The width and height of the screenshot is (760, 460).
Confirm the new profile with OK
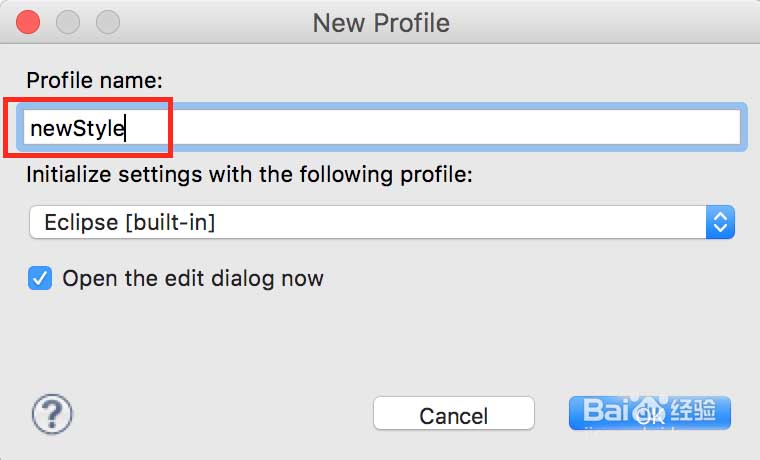point(650,414)
